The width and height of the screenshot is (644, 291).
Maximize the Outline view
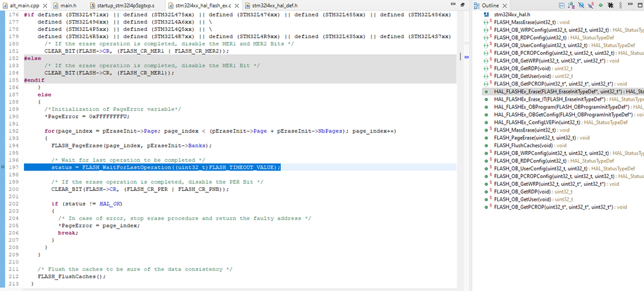coord(640,5)
